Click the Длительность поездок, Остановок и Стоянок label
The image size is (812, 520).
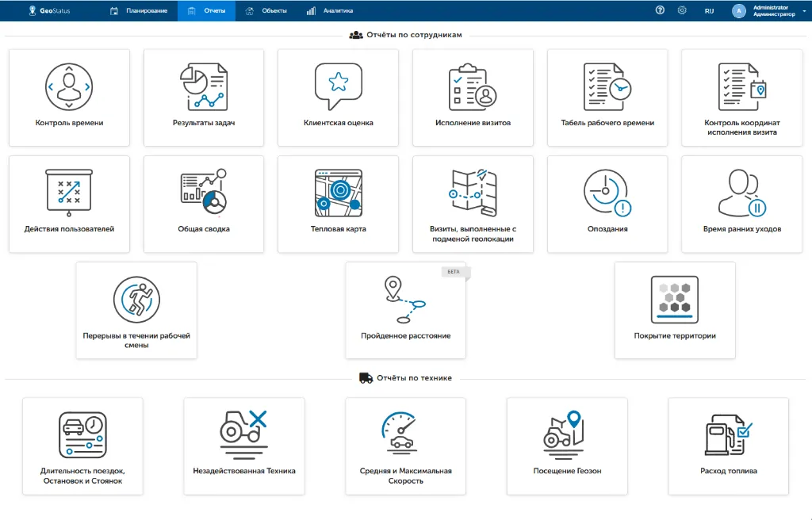(x=82, y=476)
